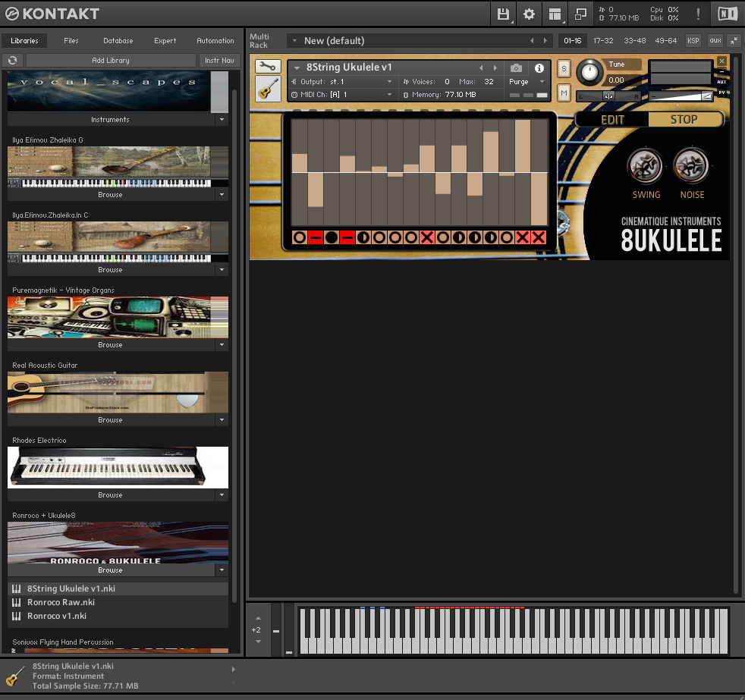Close the 8String Ukulele instrument
Image resolution: width=745 pixels, height=700 pixels.
point(721,61)
